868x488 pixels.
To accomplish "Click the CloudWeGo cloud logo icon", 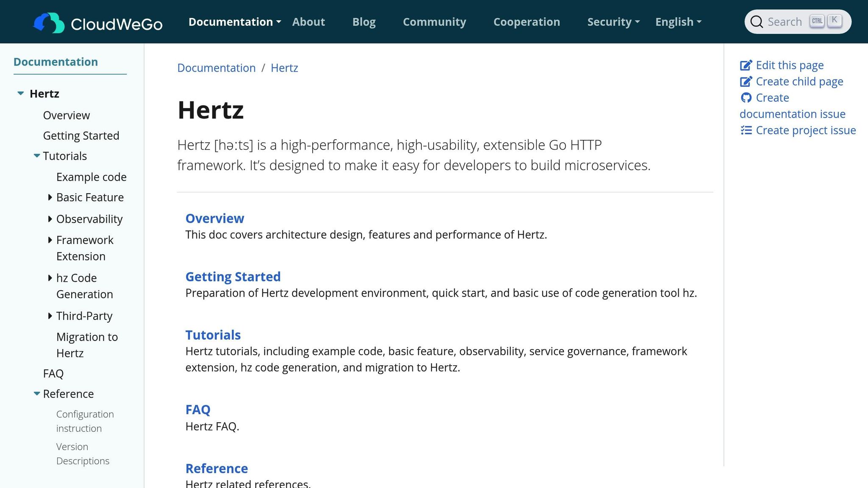I will [49, 22].
